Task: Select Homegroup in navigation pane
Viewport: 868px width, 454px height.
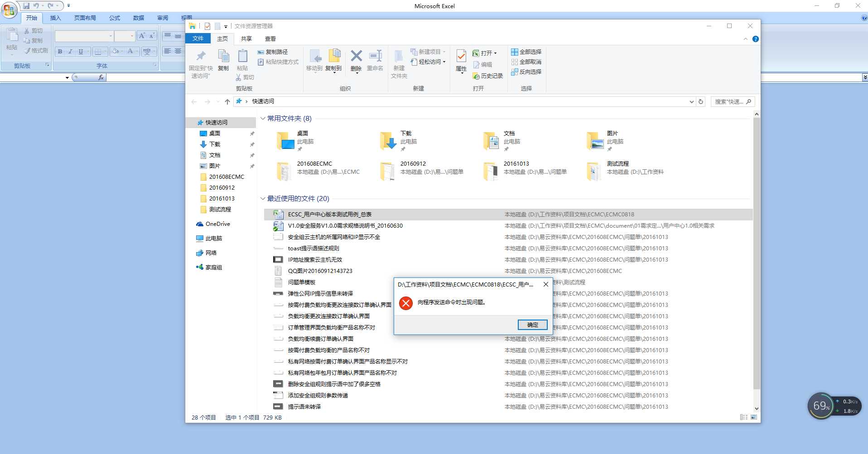Action: click(213, 268)
